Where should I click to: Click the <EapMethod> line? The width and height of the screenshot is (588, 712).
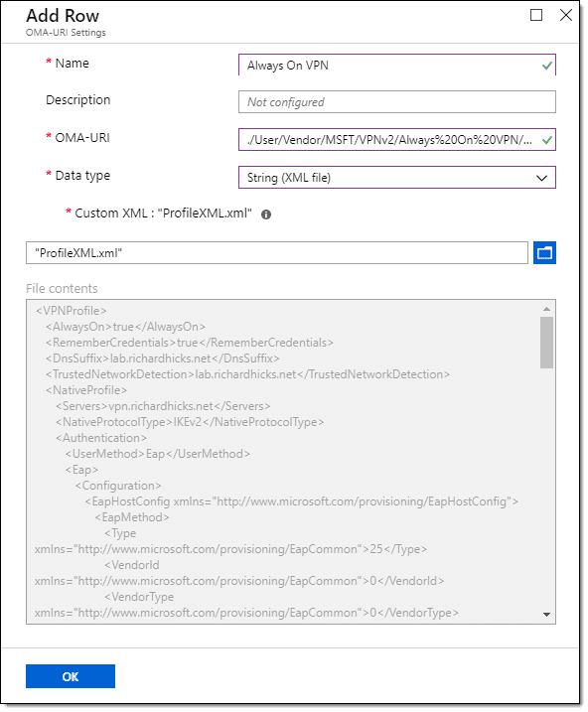click(x=132, y=517)
